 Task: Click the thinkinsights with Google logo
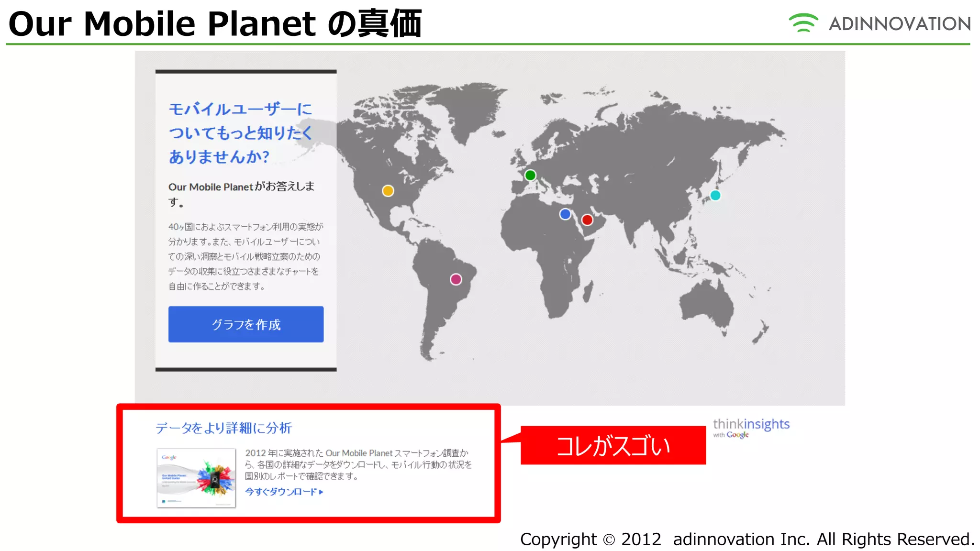751,428
